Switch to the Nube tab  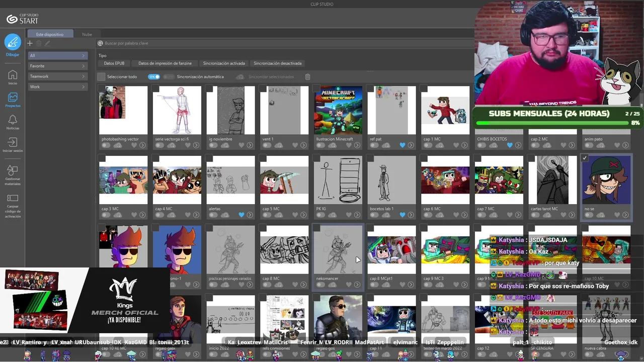(x=87, y=34)
